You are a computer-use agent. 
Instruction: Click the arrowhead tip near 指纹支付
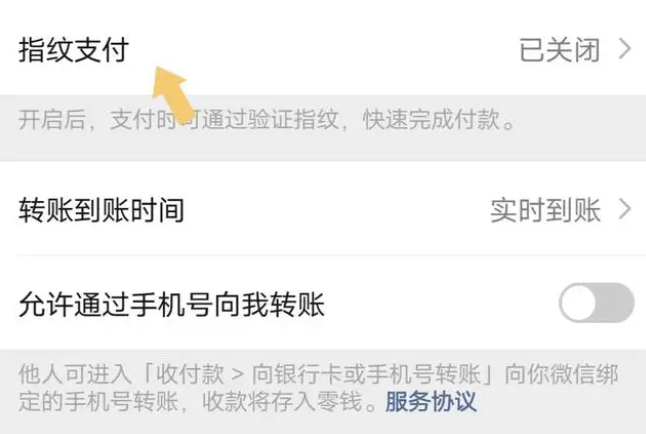(158, 69)
